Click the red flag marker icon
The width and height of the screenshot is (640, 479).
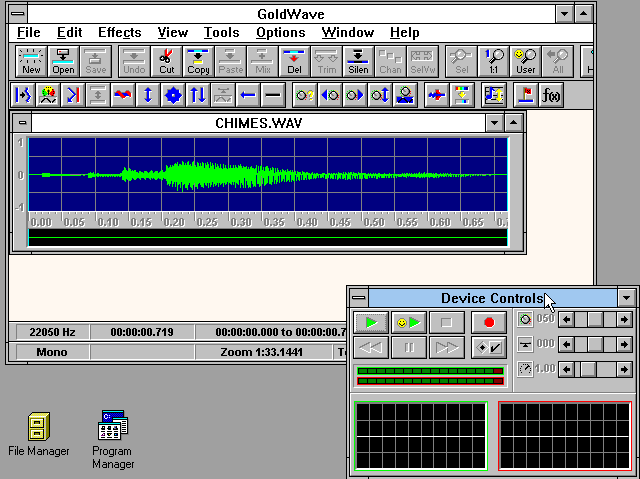point(526,95)
